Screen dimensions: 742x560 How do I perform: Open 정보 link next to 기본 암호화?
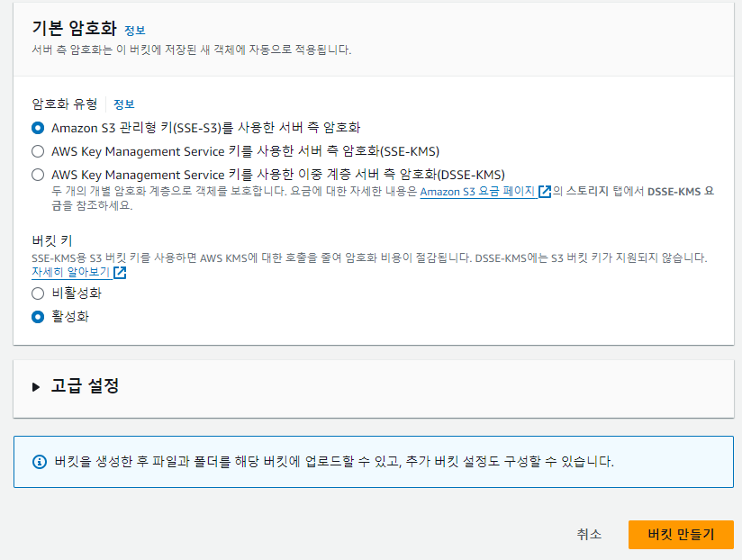click(134, 31)
